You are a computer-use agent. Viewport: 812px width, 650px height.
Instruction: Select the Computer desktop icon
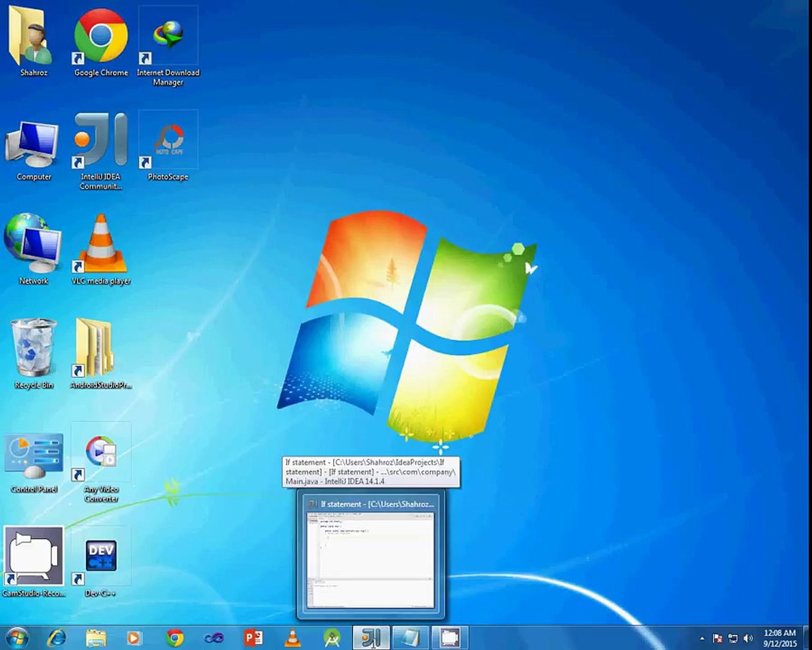click(34, 150)
